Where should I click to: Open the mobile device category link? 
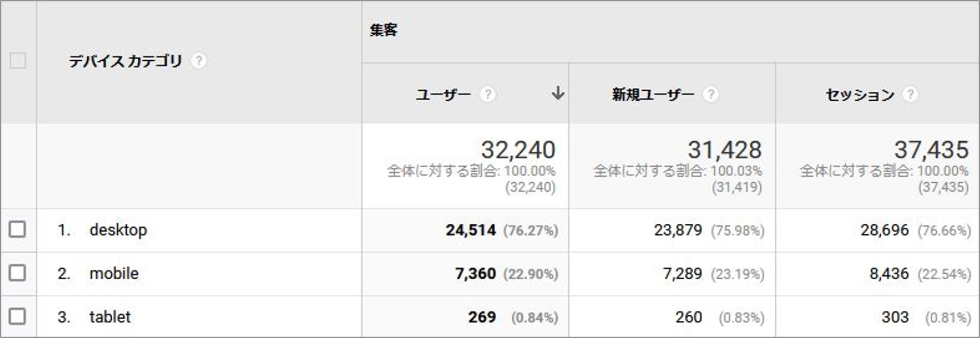click(114, 273)
